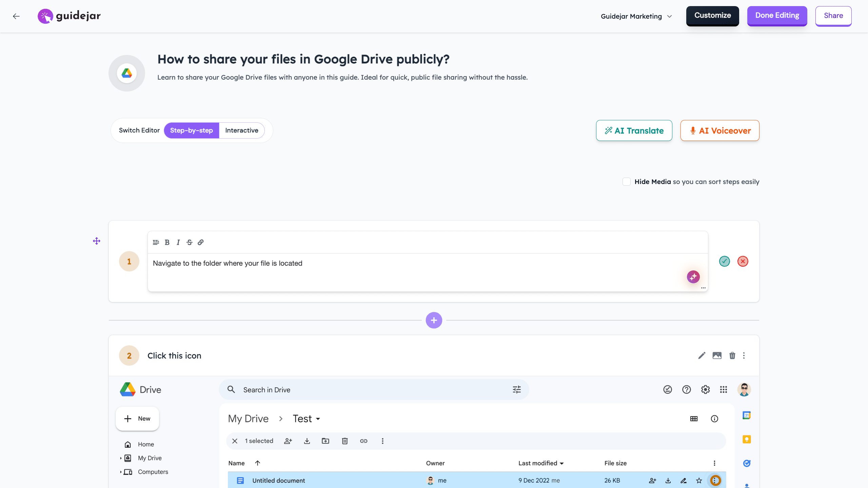Viewport: 868px width, 488px height.
Task: Add new step with purple plus button
Action: point(434,320)
